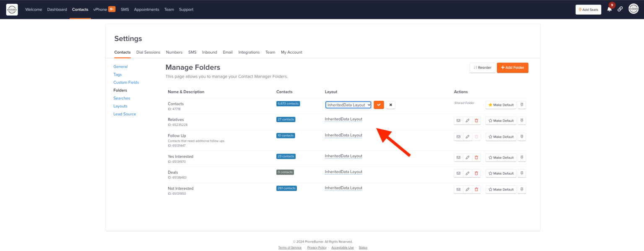Delete the Relatives folder

(476, 120)
